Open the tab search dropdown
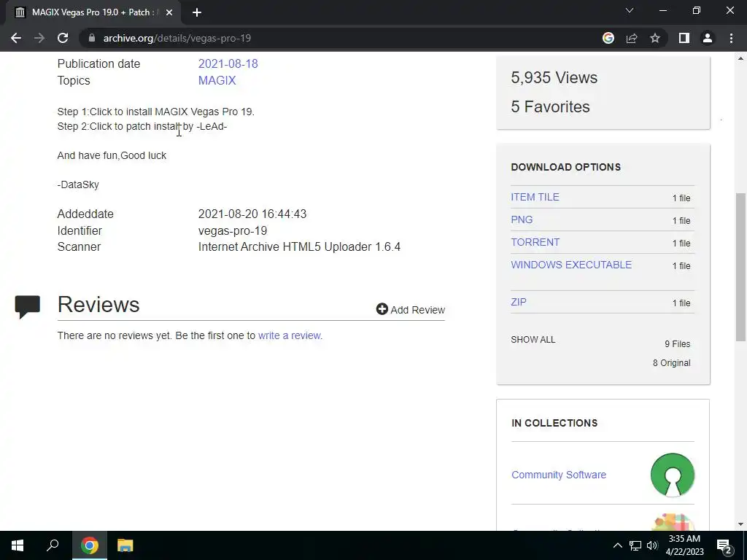Image resolution: width=747 pixels, height=560 pixels. tap(630, 10)
